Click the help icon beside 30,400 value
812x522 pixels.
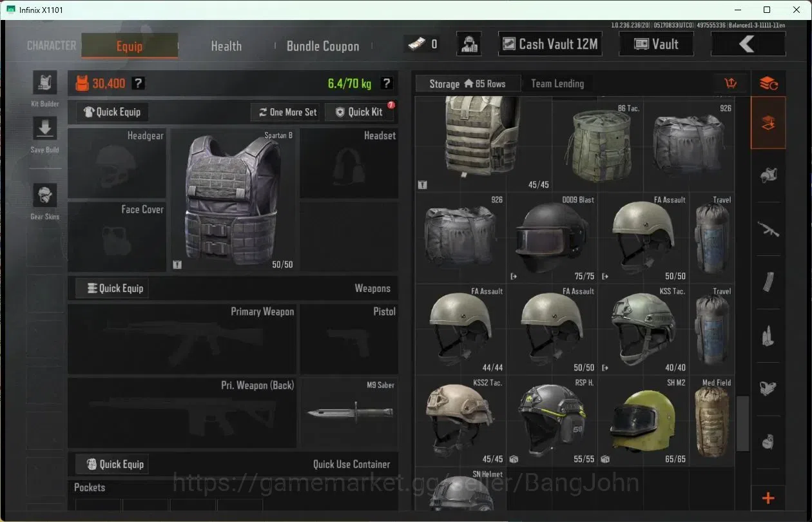[138, 83]
